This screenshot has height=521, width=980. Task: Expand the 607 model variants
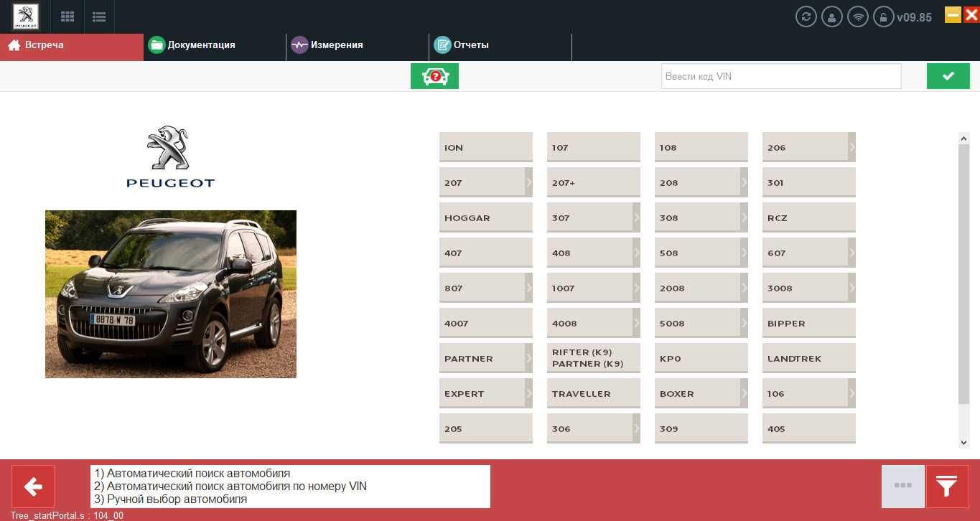click(851, 253)
